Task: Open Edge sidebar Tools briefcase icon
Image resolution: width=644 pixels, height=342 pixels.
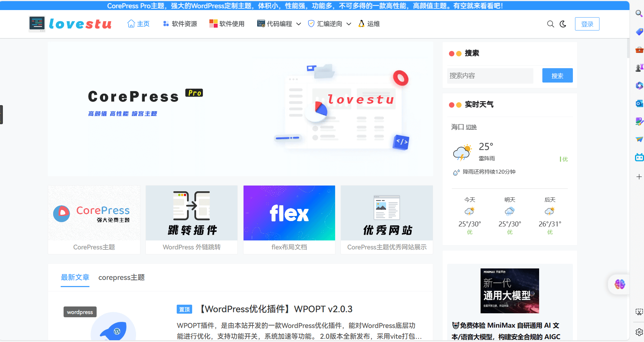Action: (639, 50)
